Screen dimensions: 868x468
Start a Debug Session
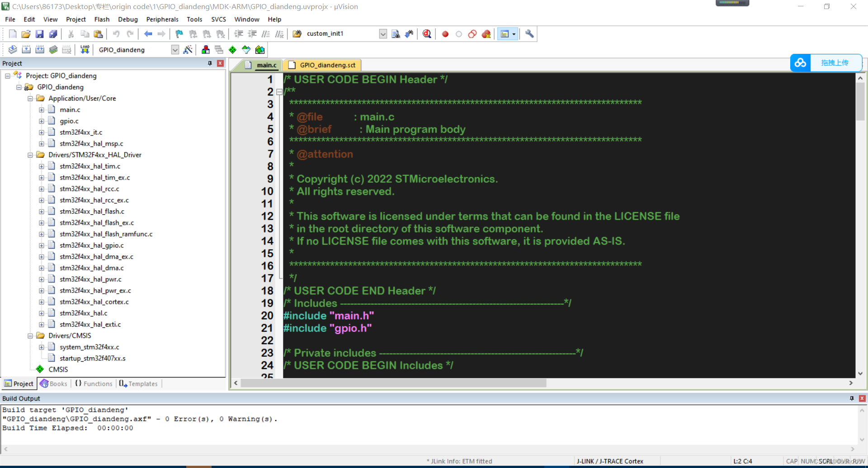(427, 34)
